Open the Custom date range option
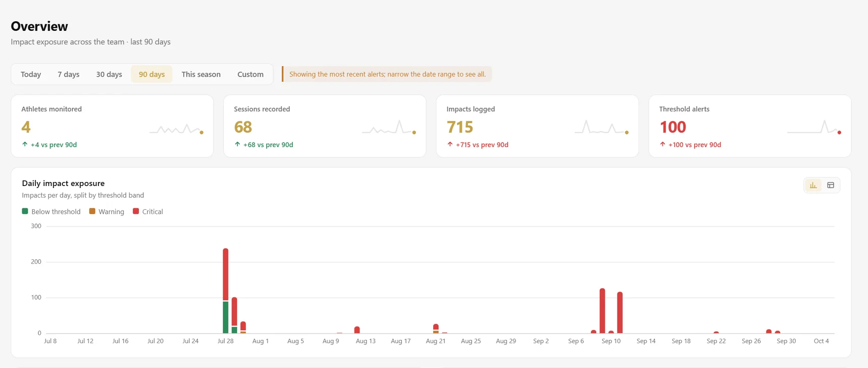868x368 pixels. (250, 74)
